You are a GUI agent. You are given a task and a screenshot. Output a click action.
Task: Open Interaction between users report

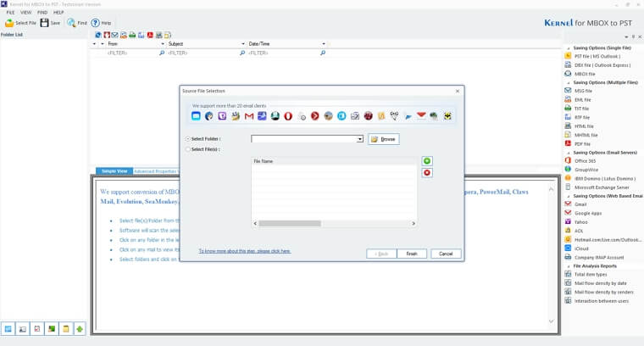coord(597,301)
